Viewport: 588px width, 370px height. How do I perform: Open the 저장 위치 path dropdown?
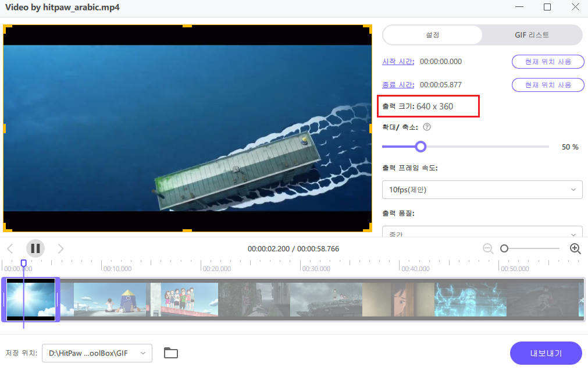click(97, 353)
